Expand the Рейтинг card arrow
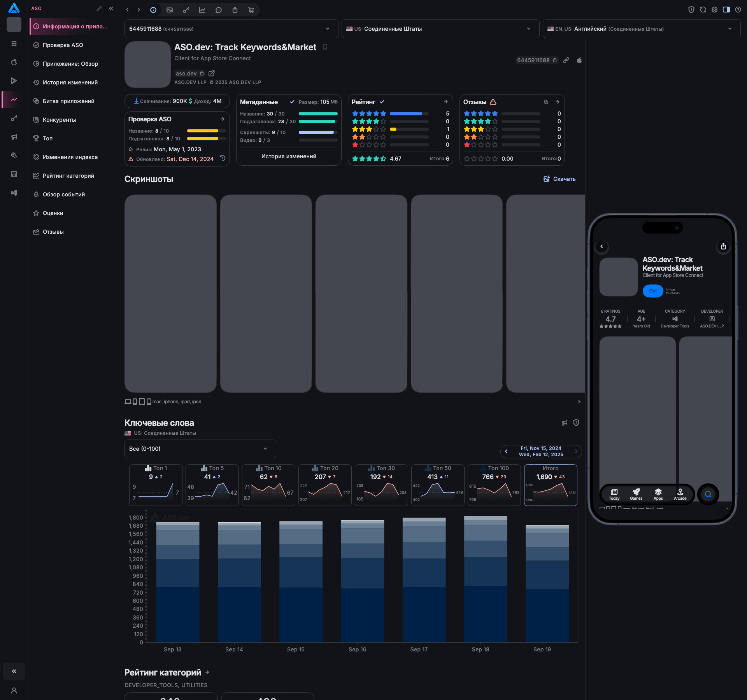The height and width of the screenshot is (700, 747). [446, 102]
